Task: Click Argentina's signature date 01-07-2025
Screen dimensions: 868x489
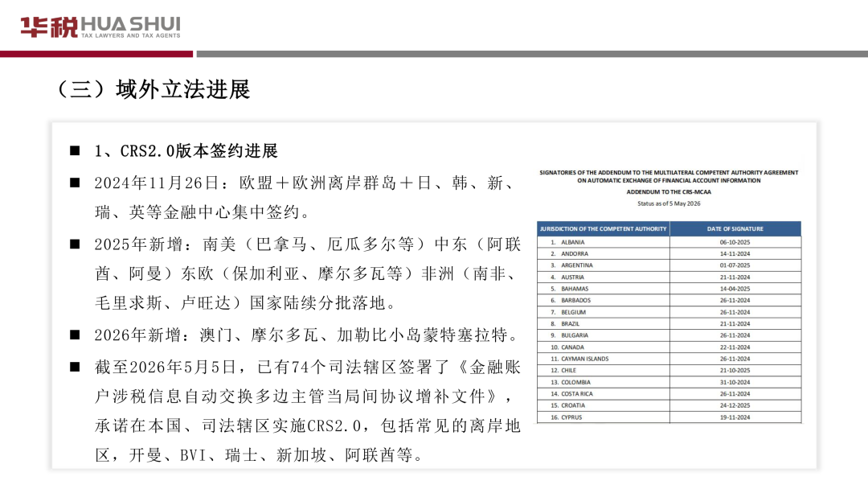Action: [735, 265]
